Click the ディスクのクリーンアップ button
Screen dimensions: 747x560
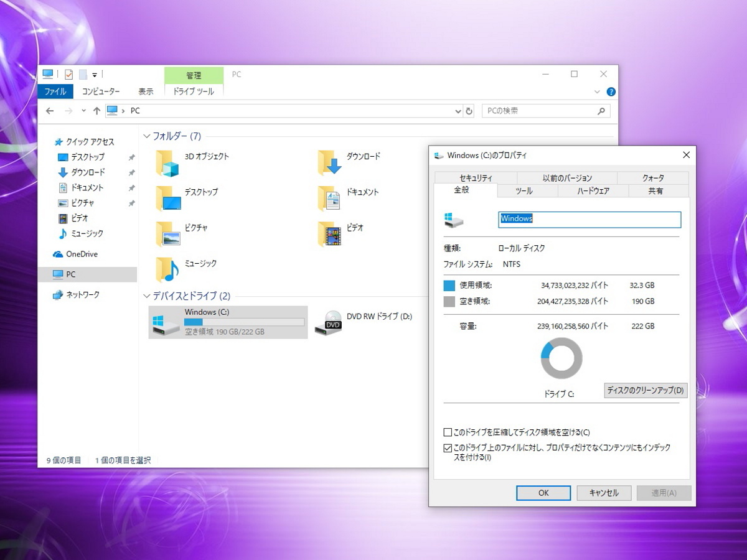646,391
